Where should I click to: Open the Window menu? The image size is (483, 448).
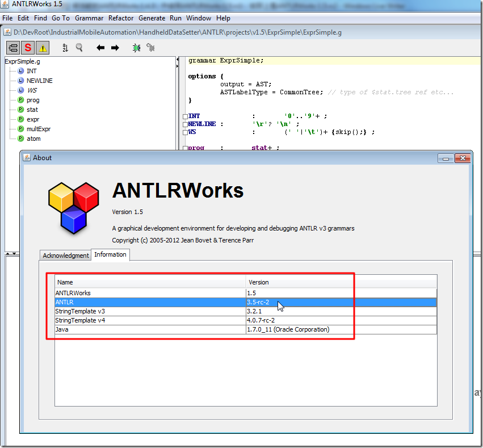pos(199,18)
